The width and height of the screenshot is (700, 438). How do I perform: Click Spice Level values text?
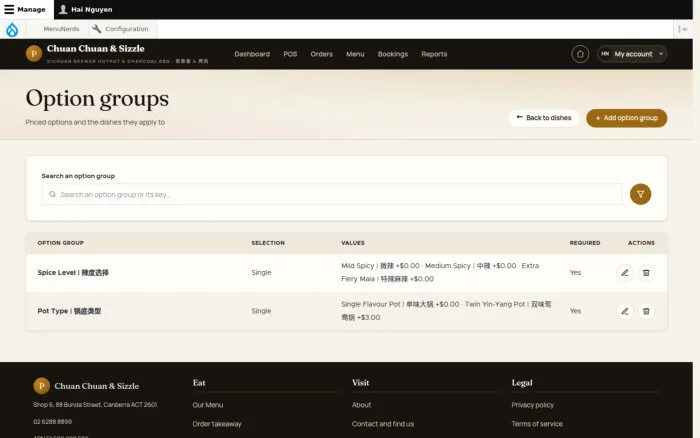[x=440, y=272]
